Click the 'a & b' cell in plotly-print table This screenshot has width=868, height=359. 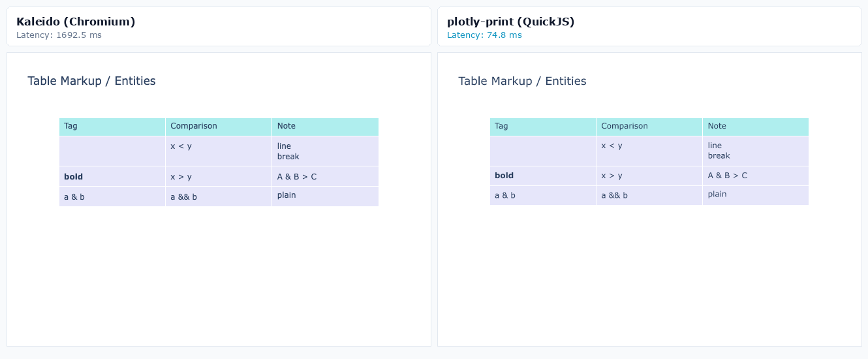pos(543,195)
